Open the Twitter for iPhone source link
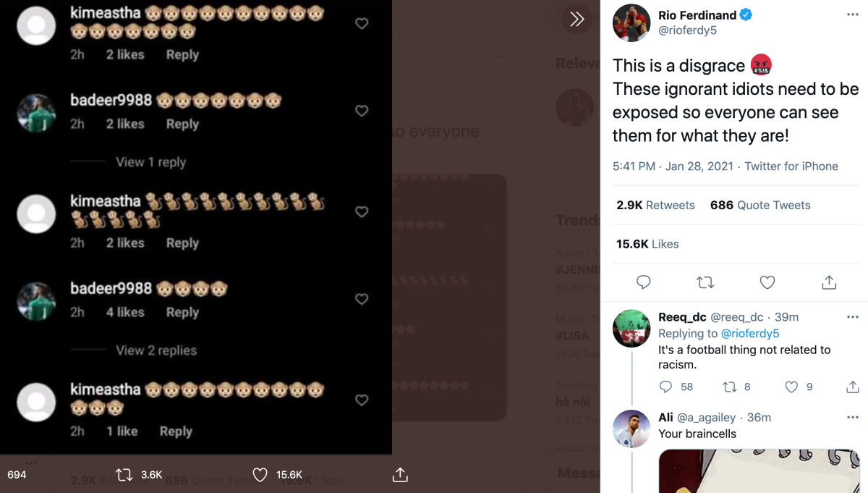The image size is (868, 493). click(x=791, y=167)
